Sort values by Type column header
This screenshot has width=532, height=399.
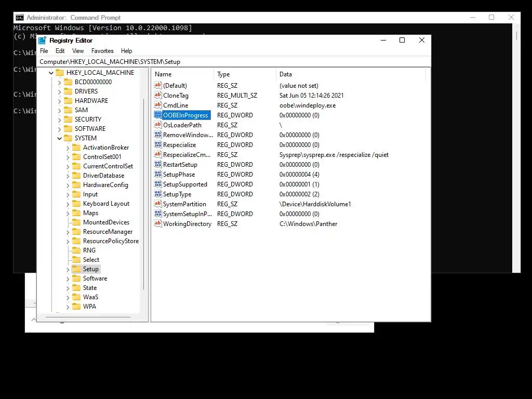coord(245,74)
